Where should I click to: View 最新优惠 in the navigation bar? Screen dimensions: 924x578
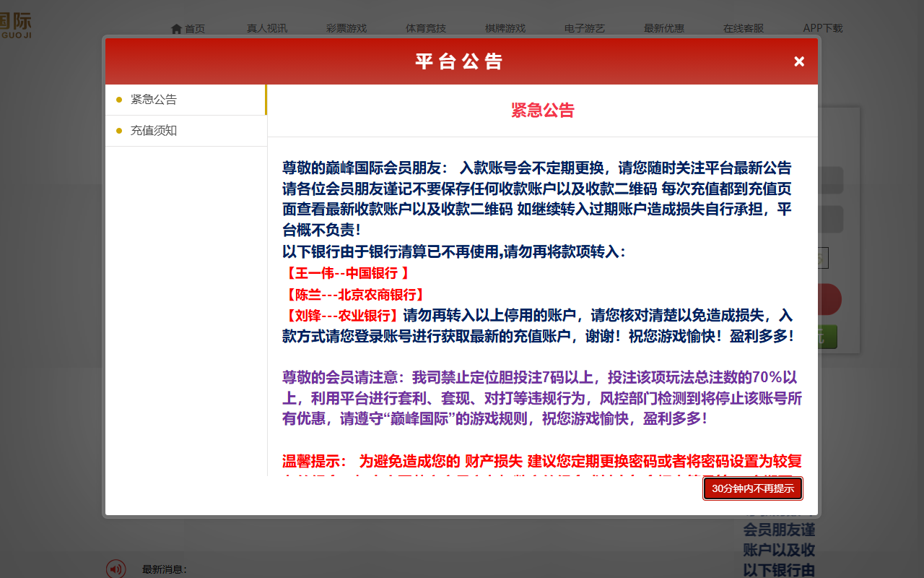point(664,29)
